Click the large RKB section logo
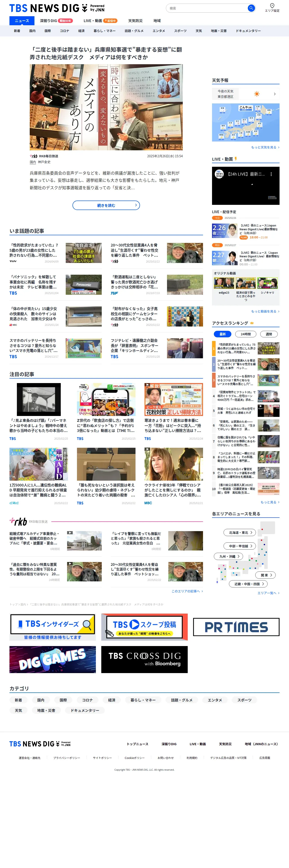The width and height of the screenshot is (289, 868). click(x=18, y=521)
